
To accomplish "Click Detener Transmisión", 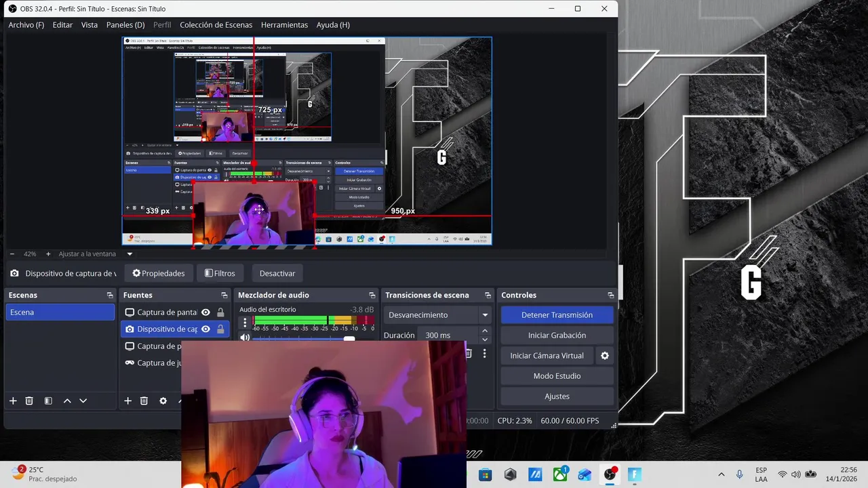I will (557, 315).
